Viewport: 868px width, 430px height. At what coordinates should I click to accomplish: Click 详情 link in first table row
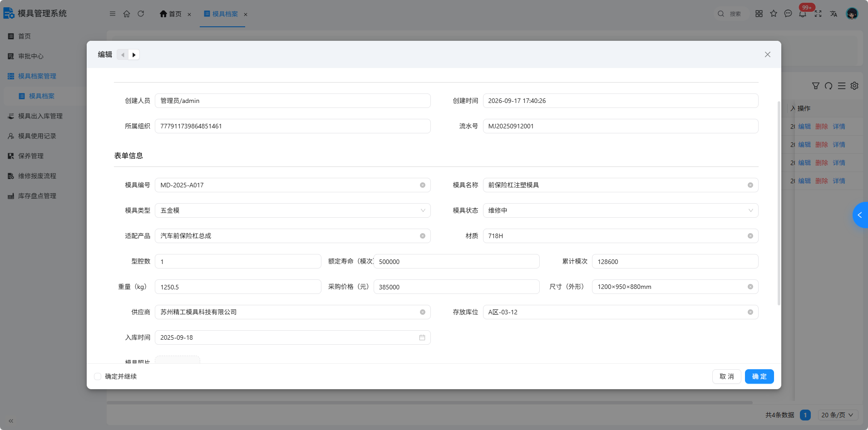pyautogui.click(x=839, y=127)
